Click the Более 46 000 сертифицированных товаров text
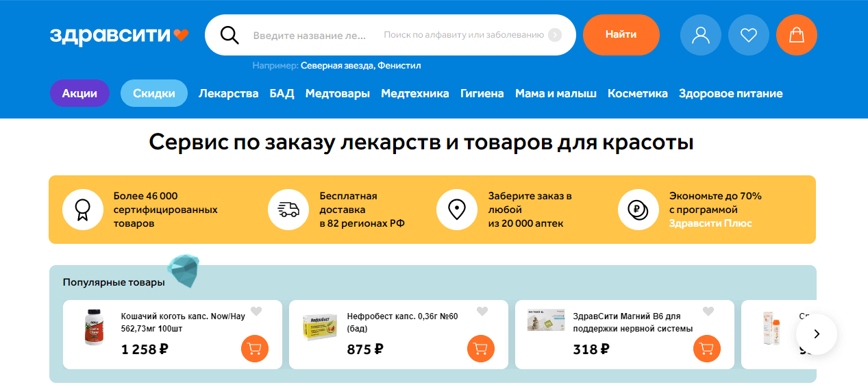868x387 pixels. click(x=165, y=210)
